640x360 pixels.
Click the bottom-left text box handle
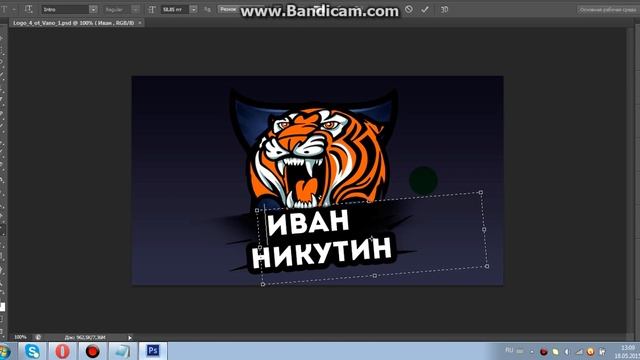click(x=263, y=284)
